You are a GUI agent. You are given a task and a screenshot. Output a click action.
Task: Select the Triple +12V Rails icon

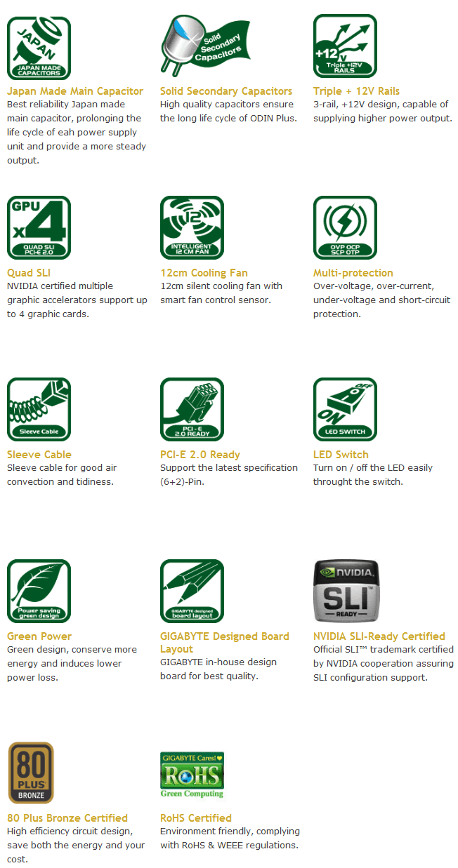345,46
